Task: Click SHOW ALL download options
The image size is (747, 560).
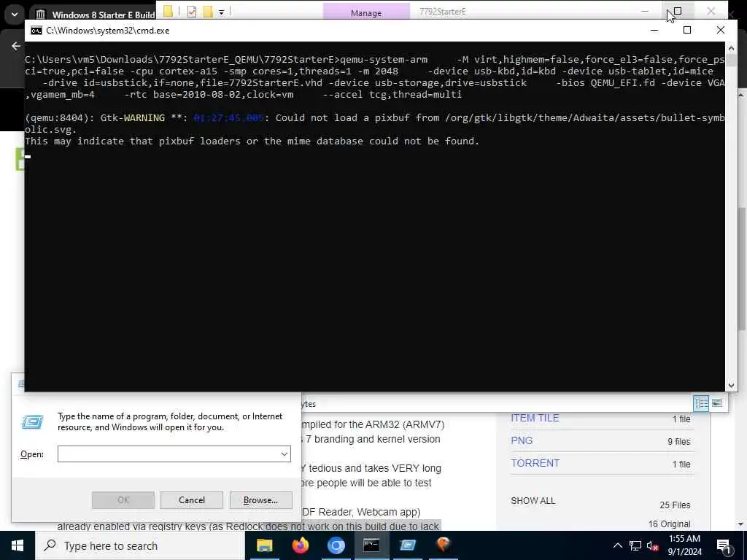Action: tap(533, 500)
